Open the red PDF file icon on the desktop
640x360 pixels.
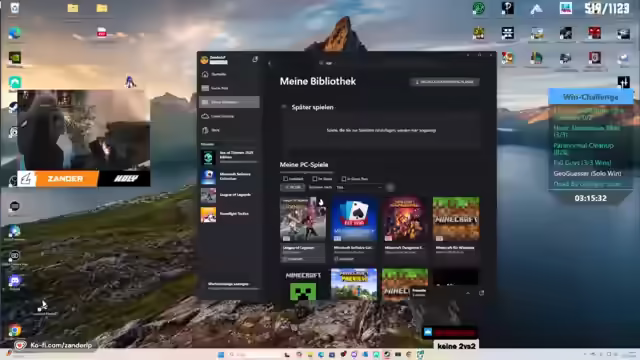click(102, 32)
